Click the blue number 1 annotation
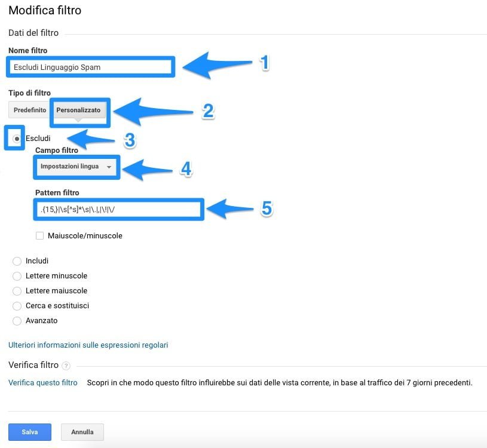 pos(265,63)
